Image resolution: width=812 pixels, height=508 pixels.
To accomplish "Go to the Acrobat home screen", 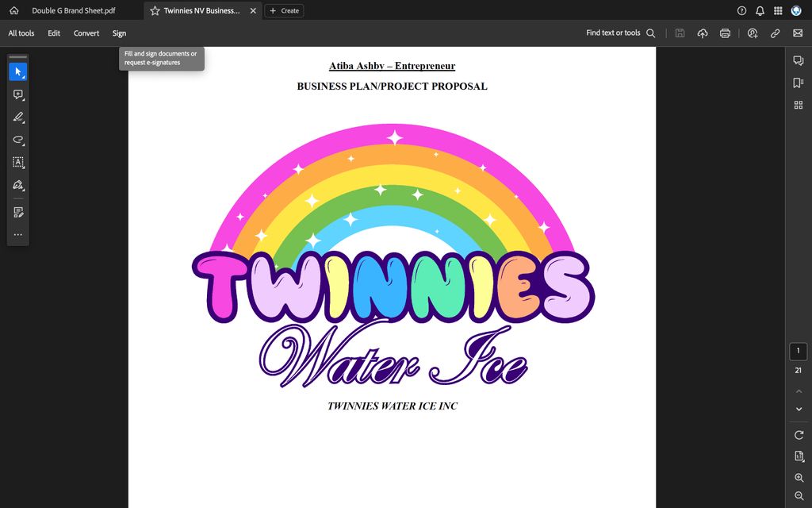I will (x=14, y=10).
